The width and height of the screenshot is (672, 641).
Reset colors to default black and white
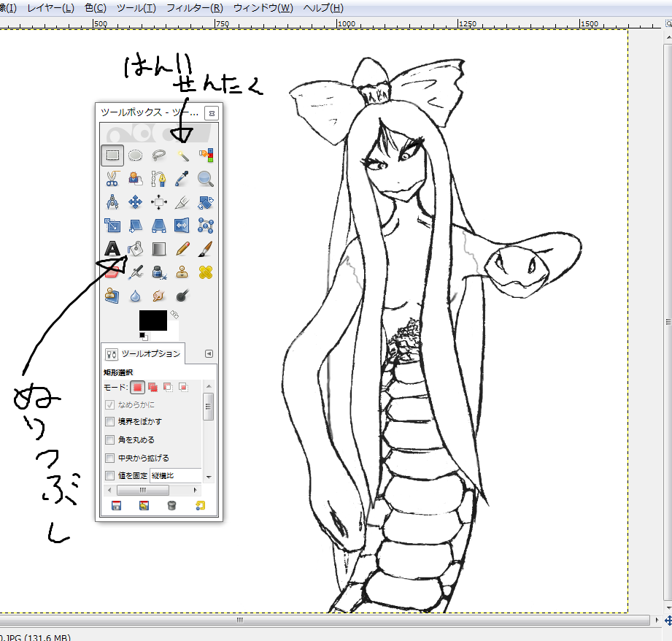pos(144,337)
